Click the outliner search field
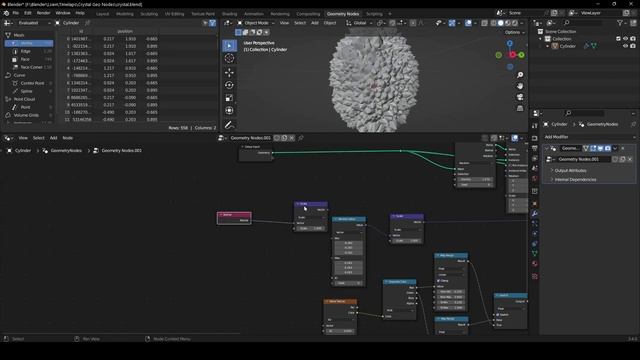This screenshot has width=640, height=360. [x=584, y=23]
